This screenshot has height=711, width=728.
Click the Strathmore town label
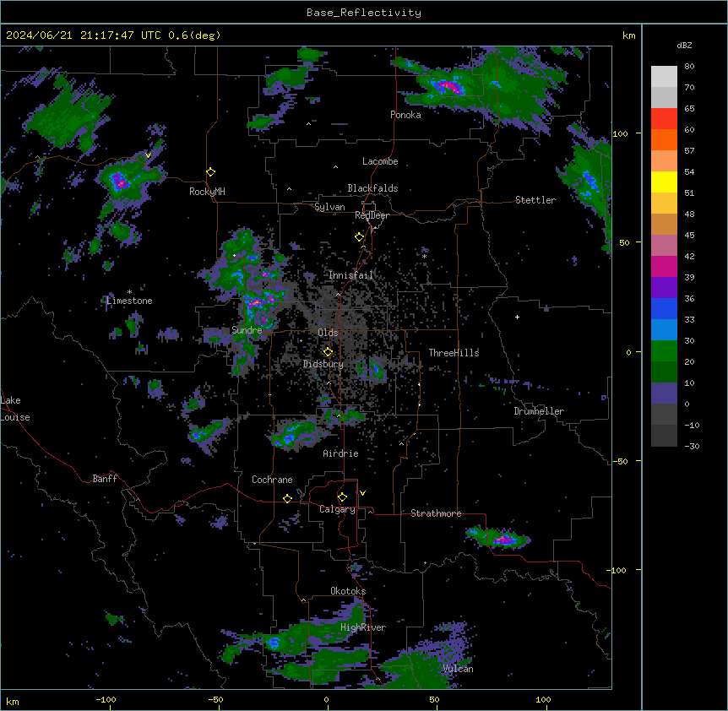coord(436,513)
